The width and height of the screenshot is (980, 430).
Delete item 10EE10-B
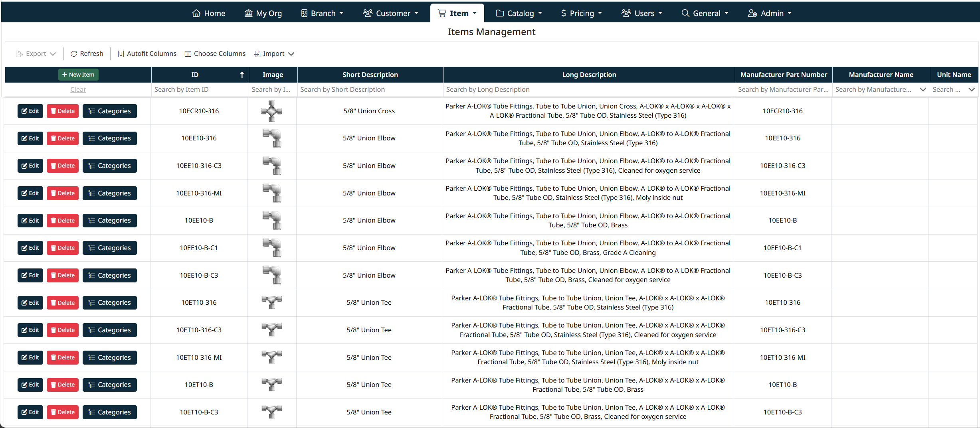[63, 221]
